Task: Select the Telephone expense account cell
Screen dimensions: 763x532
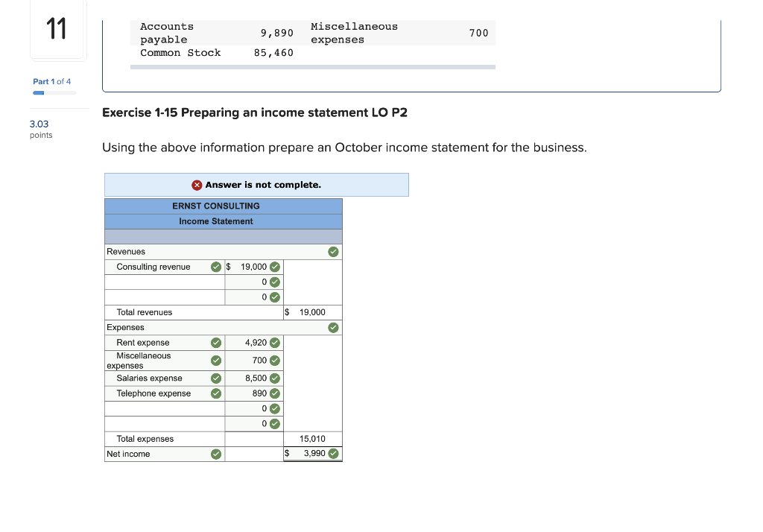Action: click(165, 393)
